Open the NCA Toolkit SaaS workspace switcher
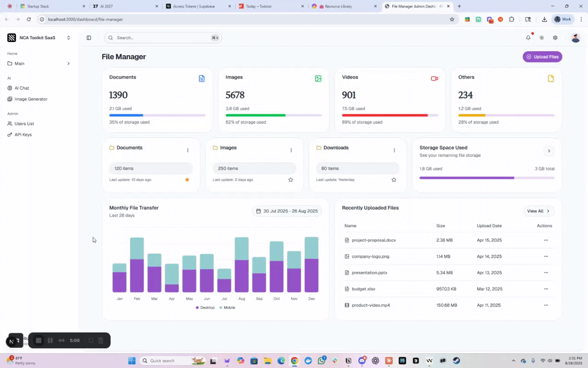The height and width of the screenshot is (368, 588). point(39,37)
